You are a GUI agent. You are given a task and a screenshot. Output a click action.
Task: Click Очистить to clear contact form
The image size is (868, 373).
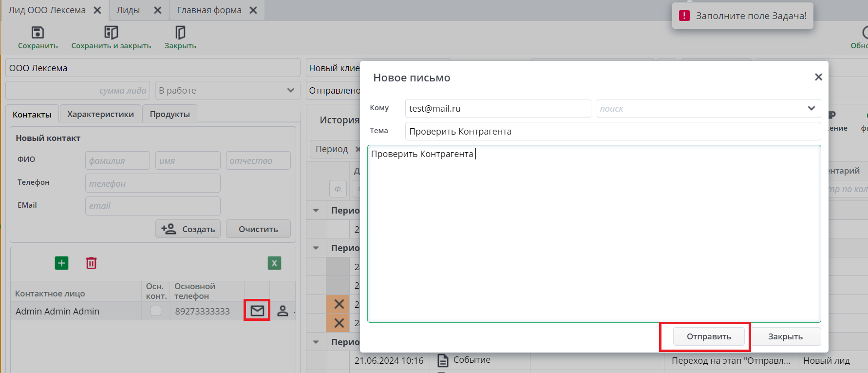pos(258,229)
